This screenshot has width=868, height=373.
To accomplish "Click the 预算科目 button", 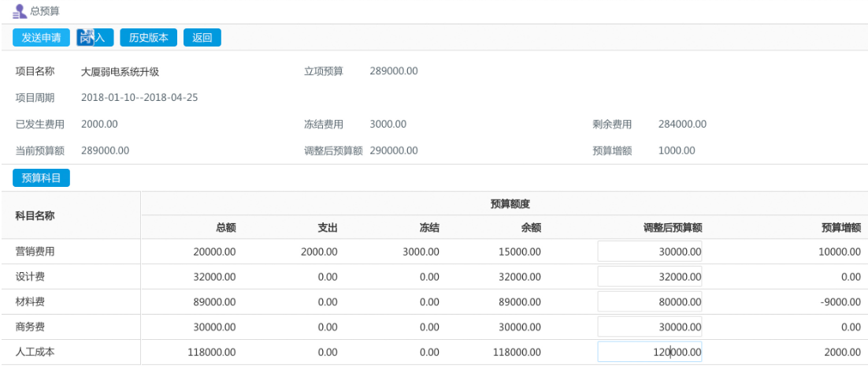I will pos(42,178).
